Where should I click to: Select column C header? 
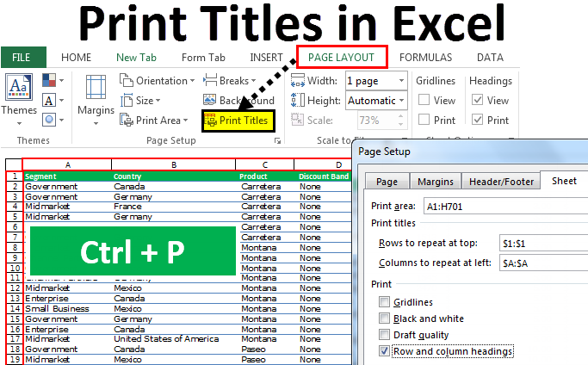point(265,164)
